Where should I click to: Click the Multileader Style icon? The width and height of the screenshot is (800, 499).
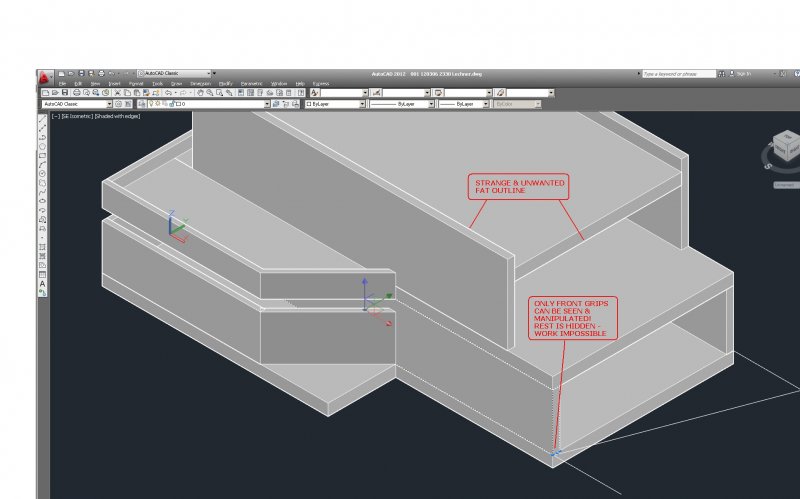coord(500,93)
